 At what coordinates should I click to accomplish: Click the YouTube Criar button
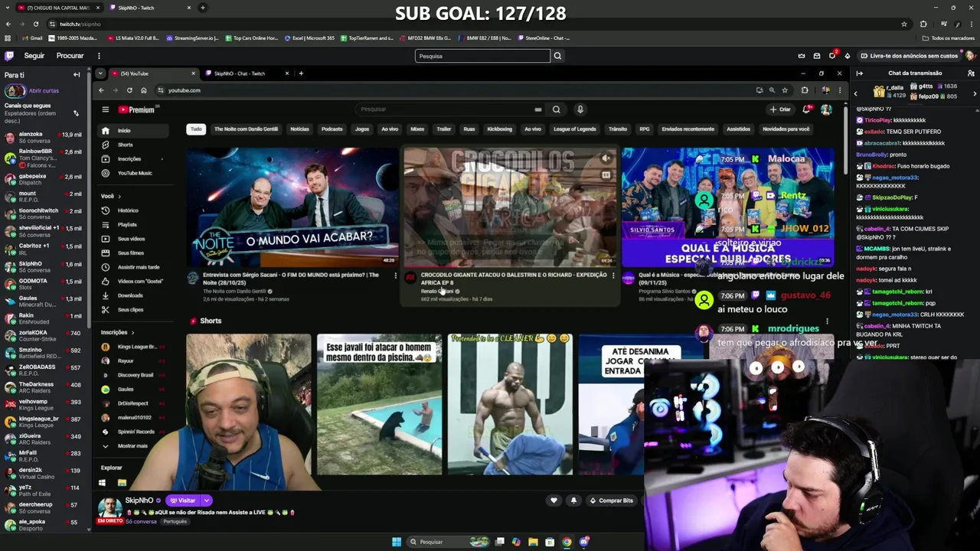[780, 109]
